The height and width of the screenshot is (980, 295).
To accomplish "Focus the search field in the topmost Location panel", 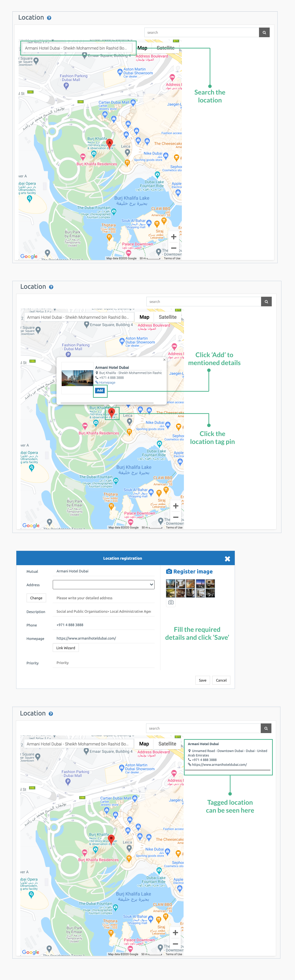I will [202, 32].
